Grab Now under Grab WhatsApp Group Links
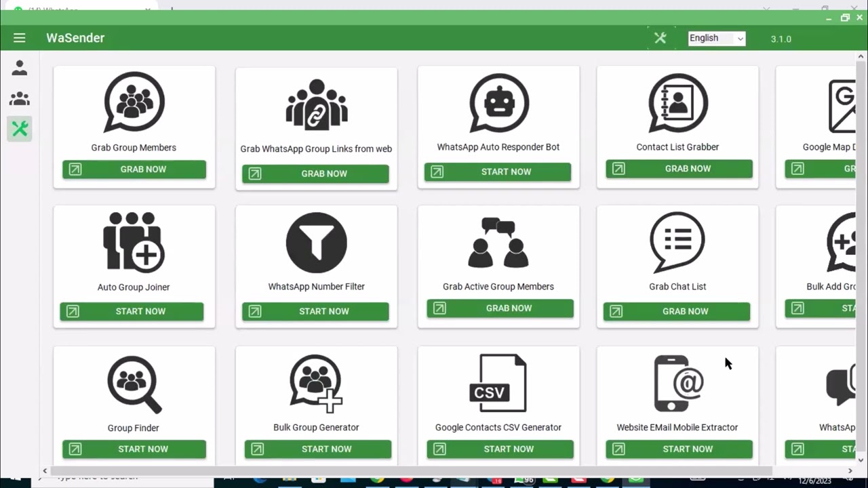Viewport: 868px width, 488px height. point(315,174)
